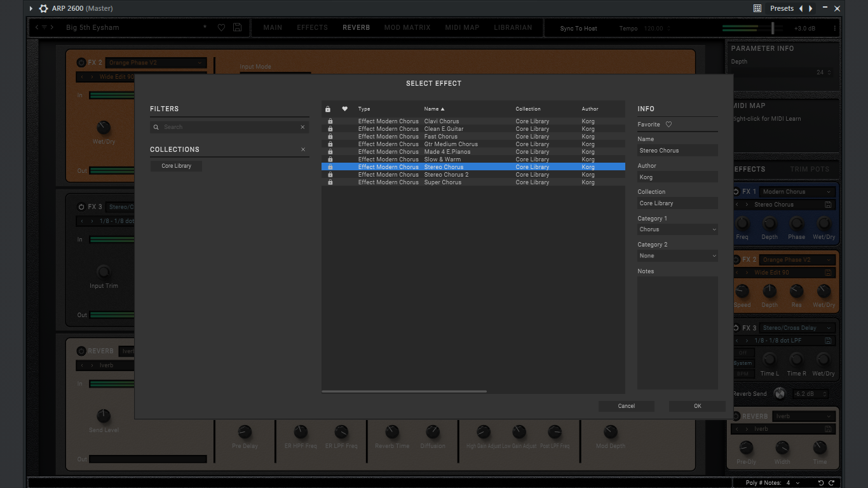Toggle Reverb power in main panel

(x=81, y=351)
